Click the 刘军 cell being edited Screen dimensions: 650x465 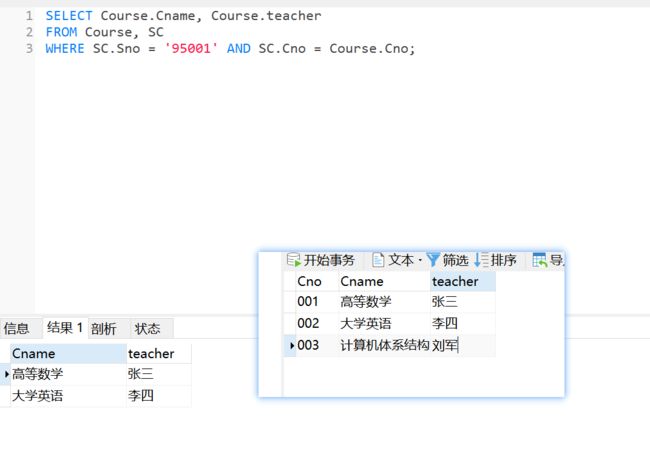[463, 345]
